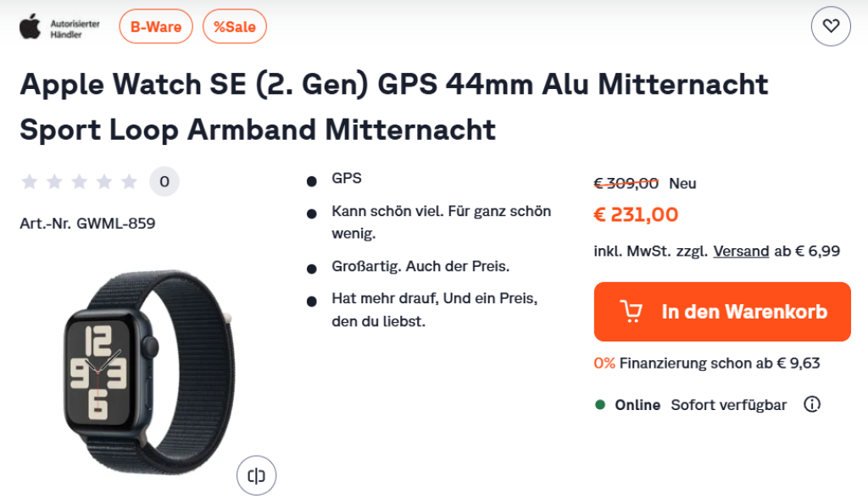Click the shopping cart icon
Image resolution: width=868 pixels, height=499 pixels.
(x=632, y=312)
